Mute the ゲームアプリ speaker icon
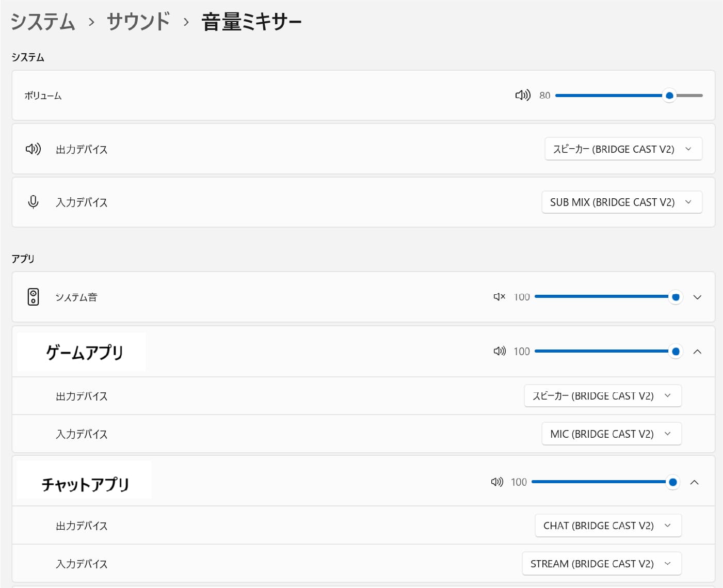Screen dimensions: 723x588 pyautogui.click(x=500, y=351)
